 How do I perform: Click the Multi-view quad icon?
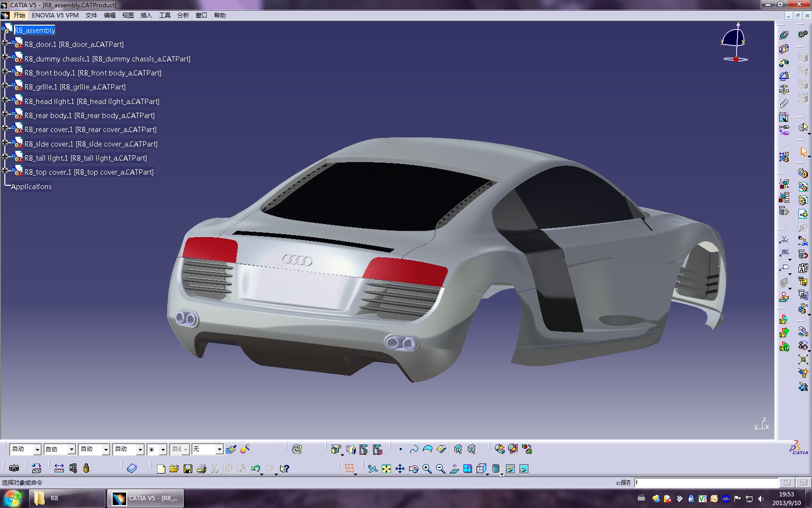coord(467,469)
